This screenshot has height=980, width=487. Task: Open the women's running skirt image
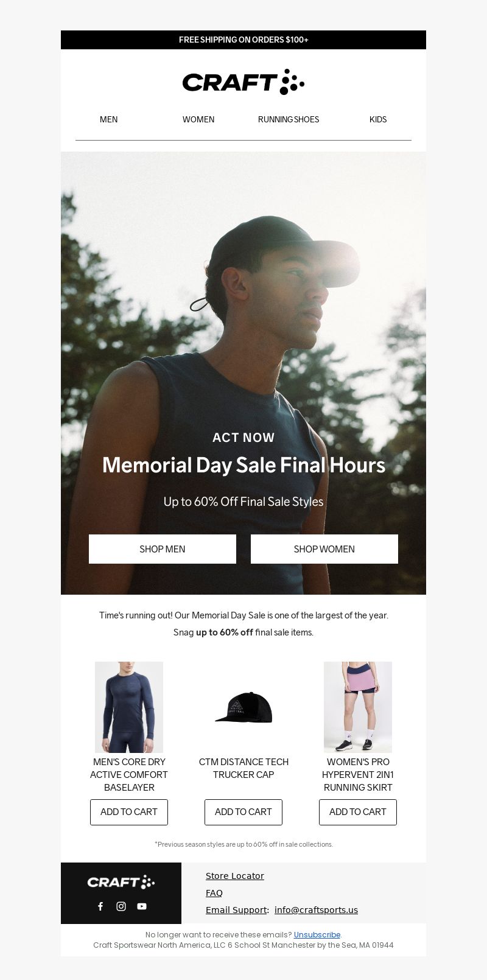pos(358,707)
